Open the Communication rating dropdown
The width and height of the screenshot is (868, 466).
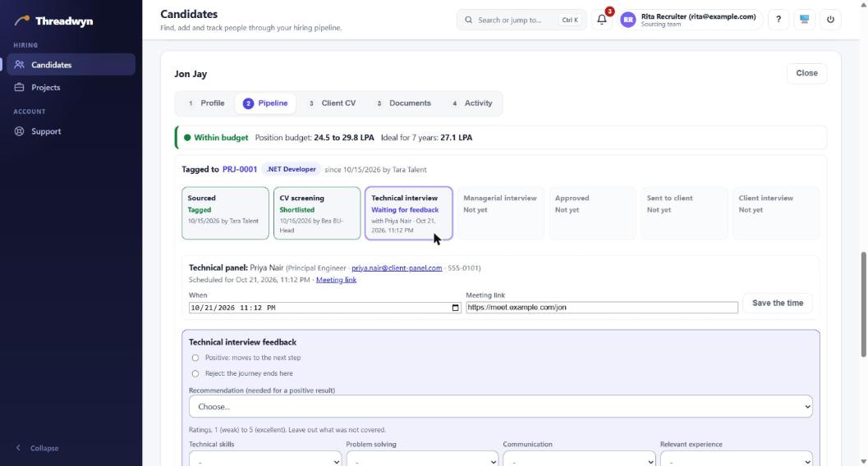[579, 459]
